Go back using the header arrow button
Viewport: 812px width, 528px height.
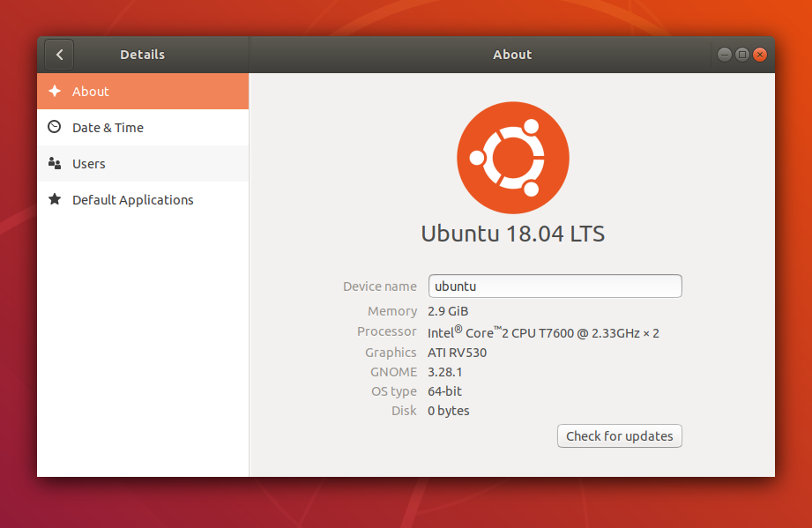[59, 55]
